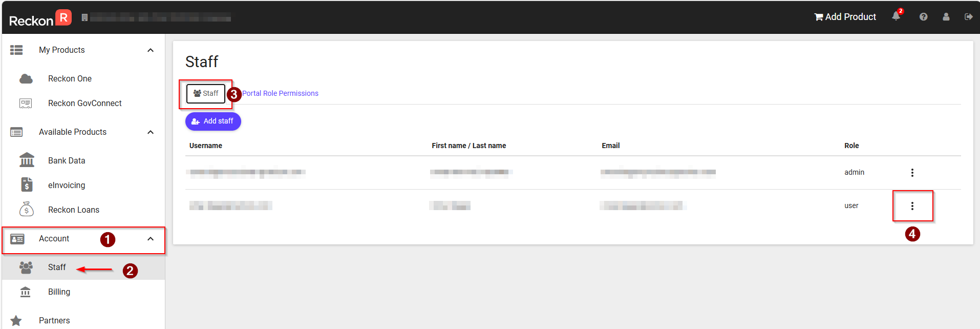
Task: Click the Username column header
Action: [206, 146]
